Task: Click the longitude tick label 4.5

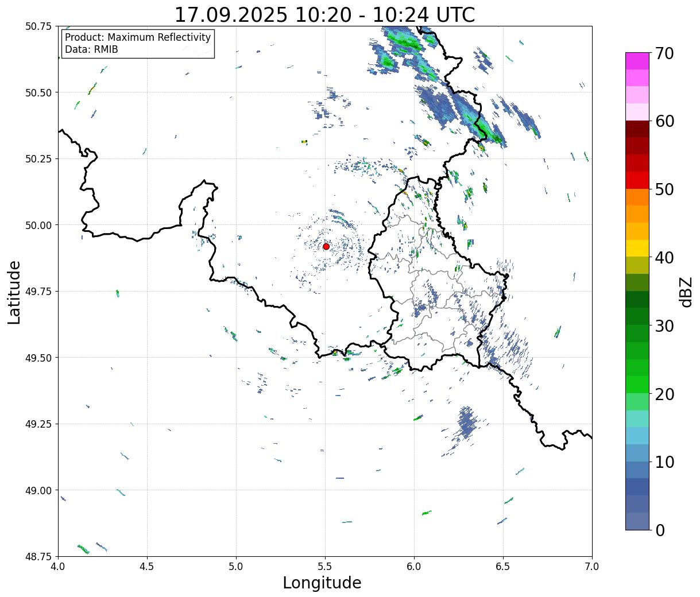Action: pyautogui.click(x=147, y=567)
